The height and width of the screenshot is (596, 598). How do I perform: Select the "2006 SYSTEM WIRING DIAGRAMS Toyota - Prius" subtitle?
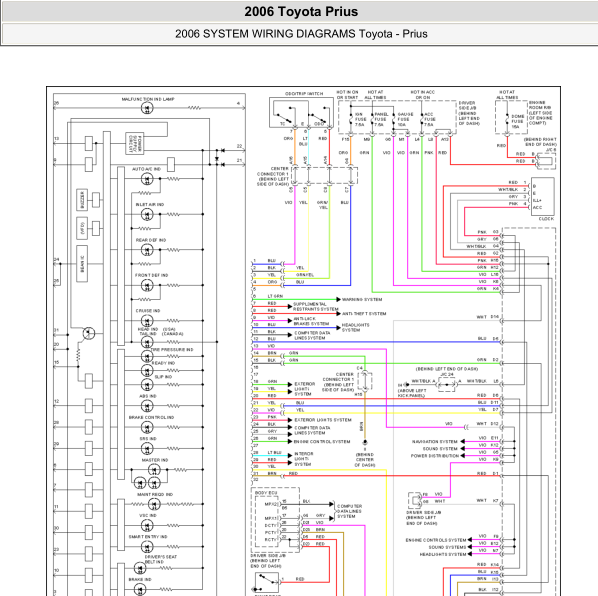[301, 34]
